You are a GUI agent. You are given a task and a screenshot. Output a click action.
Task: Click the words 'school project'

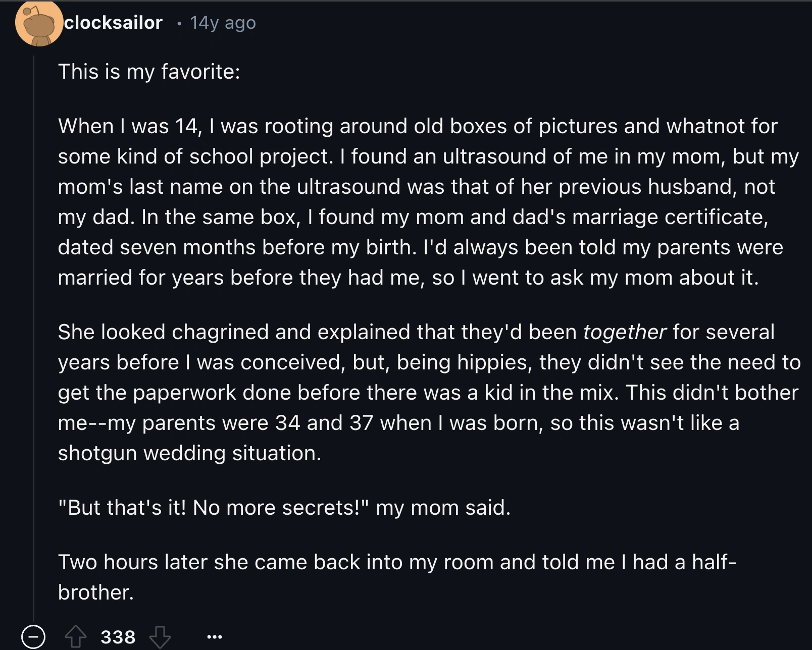coord(260,156)
